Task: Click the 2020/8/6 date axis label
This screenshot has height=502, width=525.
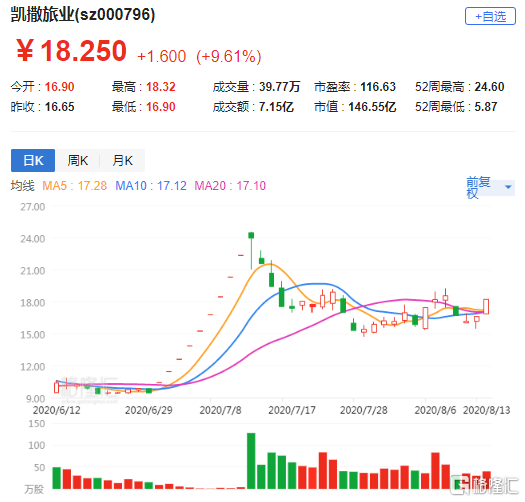Action: pos(435,410)
